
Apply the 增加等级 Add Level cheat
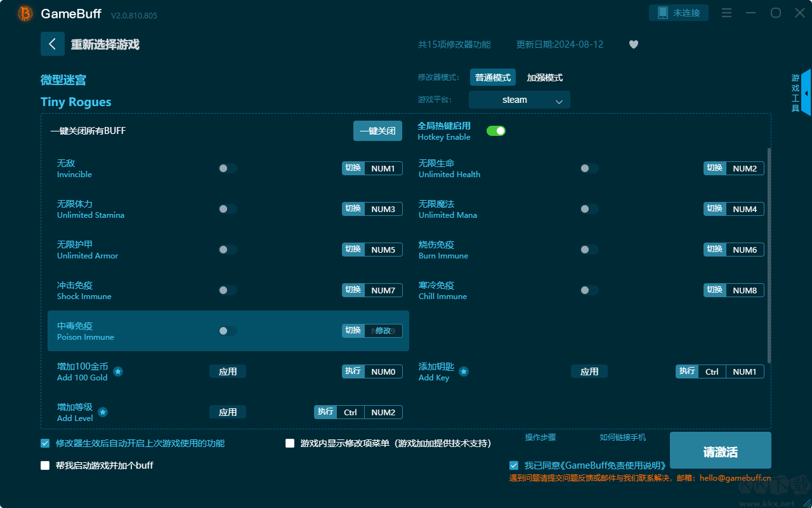pyautogui.click(x=228, y=412)
